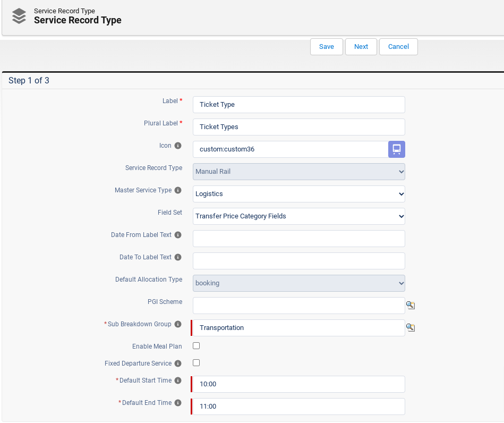The width and height of the screenshot is (504, 423).
Task: Click info icon beside Date From Label Text
Action: [178, 235]
